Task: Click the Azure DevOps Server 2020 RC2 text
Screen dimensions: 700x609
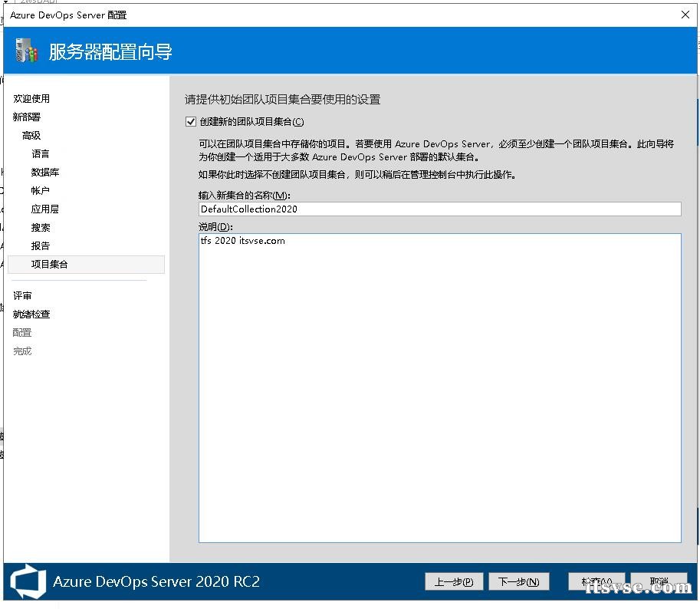Action: 156,581
